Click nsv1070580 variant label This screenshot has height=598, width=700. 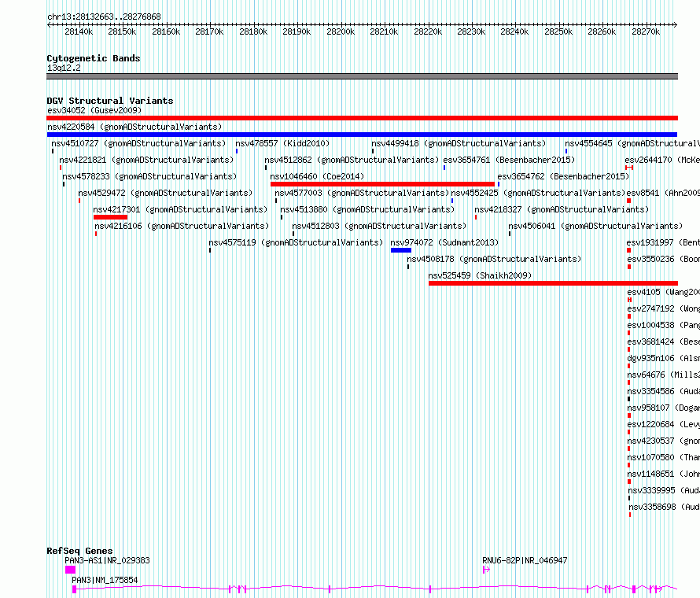[663, 457]
